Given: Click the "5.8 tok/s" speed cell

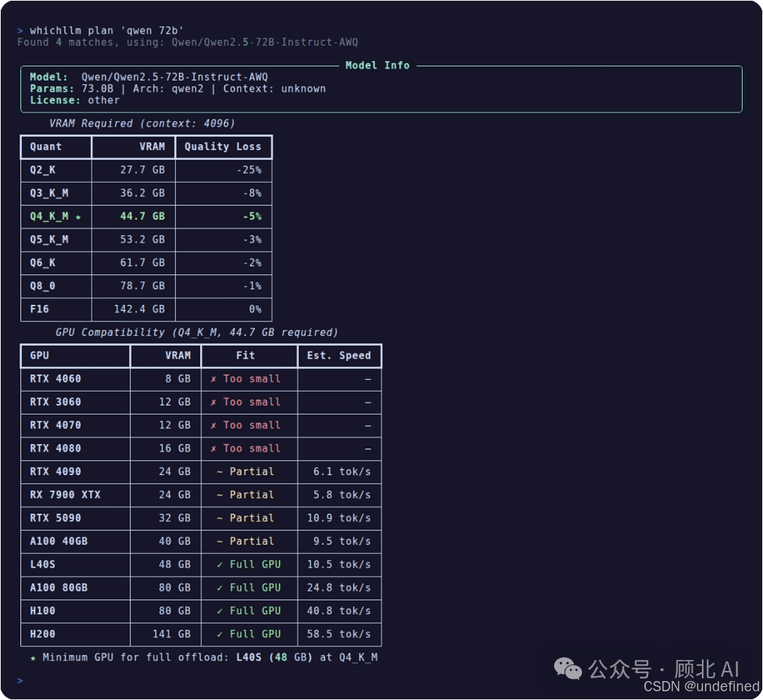Looking at the screenshot, I should 342,495.
